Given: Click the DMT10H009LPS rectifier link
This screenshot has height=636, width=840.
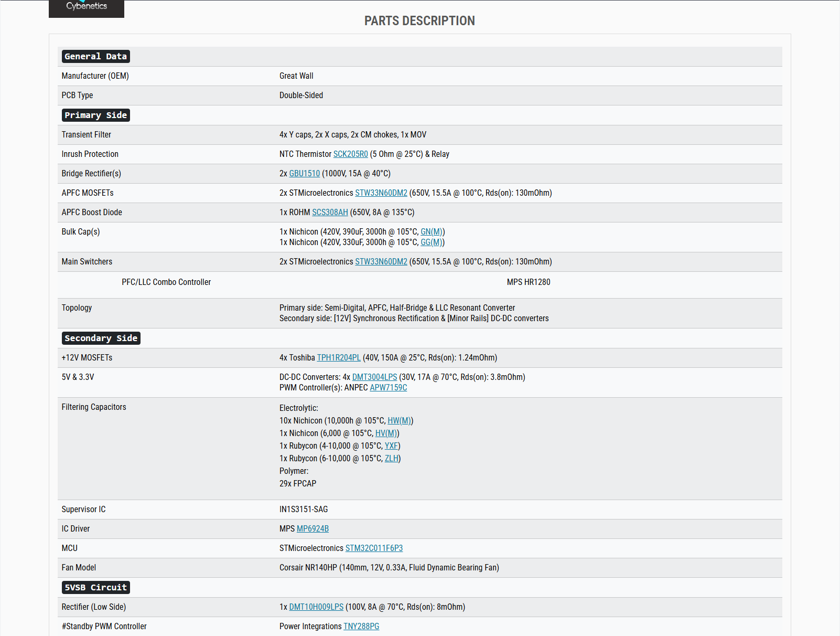Looking at the screenshot, I should pyautogui.click(x=316, y=607).
